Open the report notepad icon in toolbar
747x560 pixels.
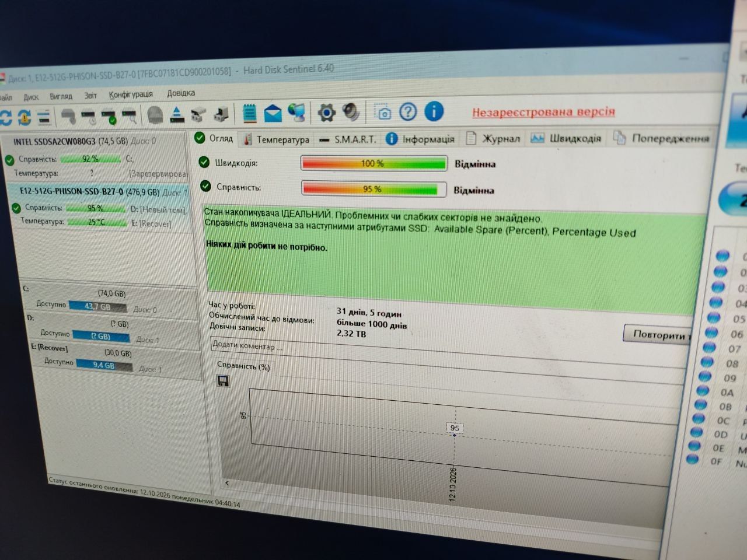(x=250, y=113)
